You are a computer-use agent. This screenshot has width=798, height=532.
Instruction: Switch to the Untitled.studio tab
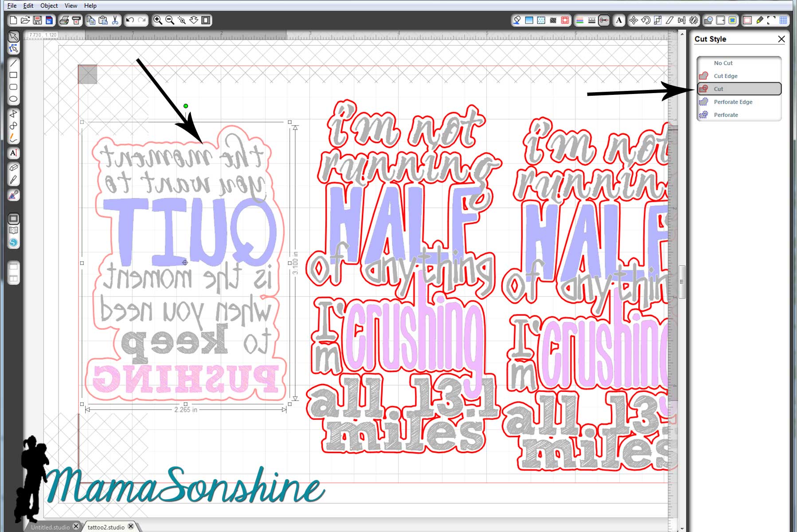pos(50,527)
